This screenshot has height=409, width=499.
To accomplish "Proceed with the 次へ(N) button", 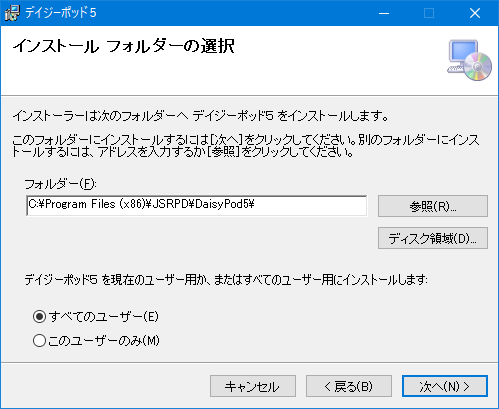I will coord(445,386).
